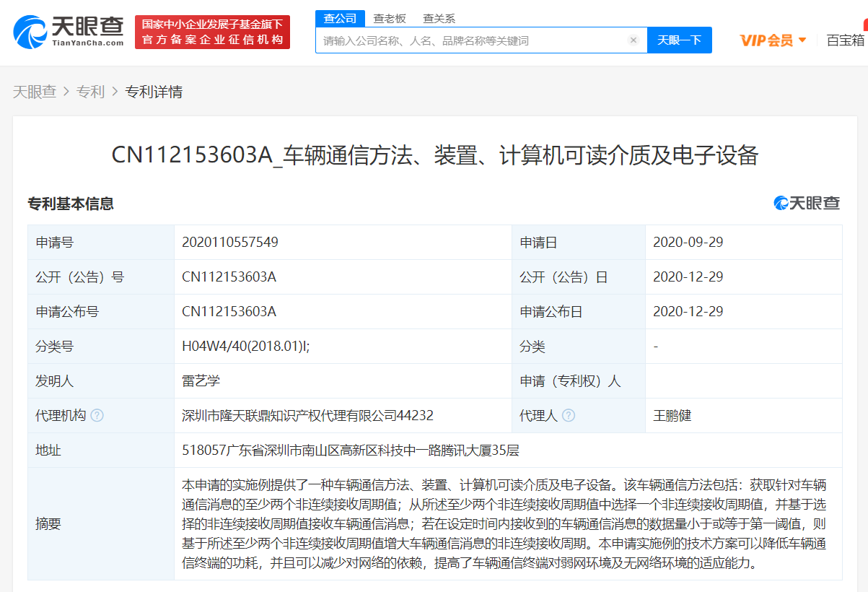
Task: Click the patent title CN112153603A heading
Action: 434,155
